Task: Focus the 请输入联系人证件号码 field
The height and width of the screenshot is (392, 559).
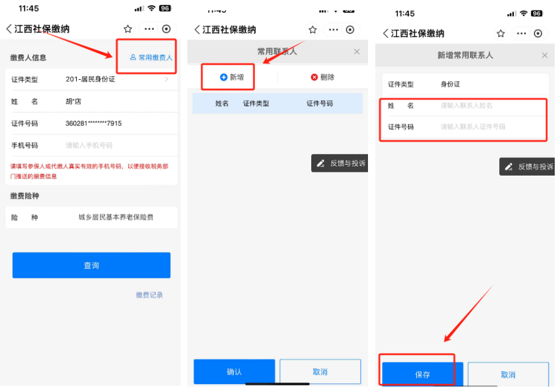Action: tap(488, 127)
